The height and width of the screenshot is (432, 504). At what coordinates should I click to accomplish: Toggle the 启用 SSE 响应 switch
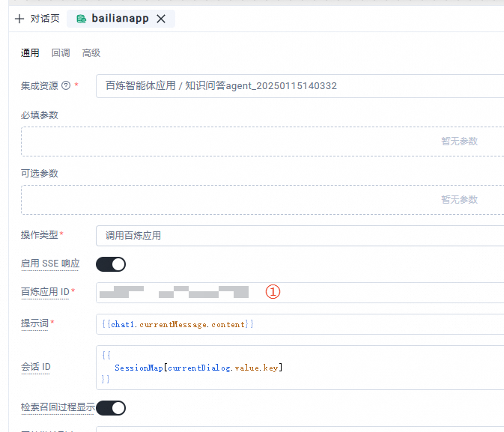click(x=111, y=264)
